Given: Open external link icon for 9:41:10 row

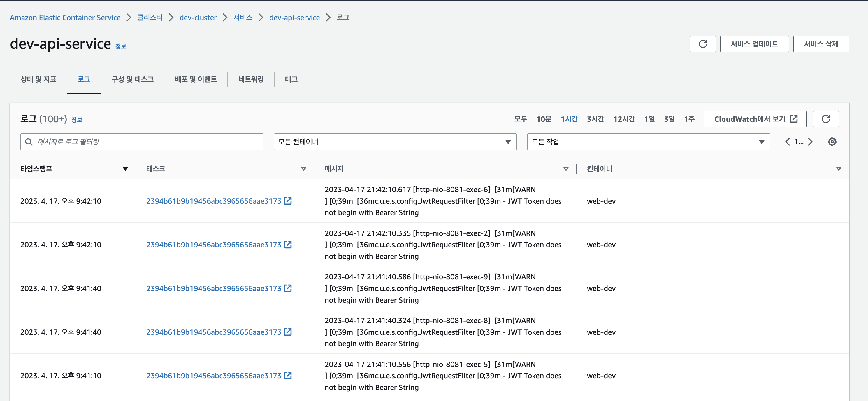Looking at the screenshot, I should (288, 375).
